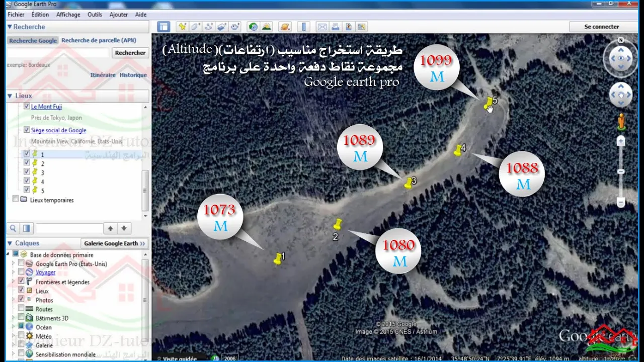Start the Record a Tour tool
644x362 pixels.
pos(234,27)
